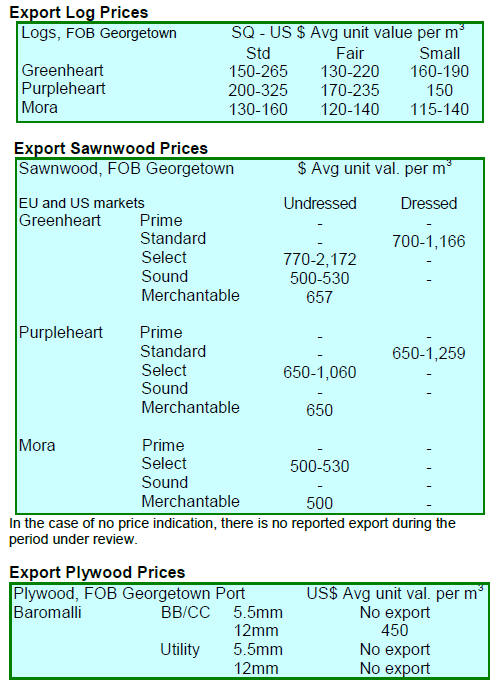This screenshot has height=691, width=498.
Task: Click the Export Plywood Prices heading
Action: (97, 572)
